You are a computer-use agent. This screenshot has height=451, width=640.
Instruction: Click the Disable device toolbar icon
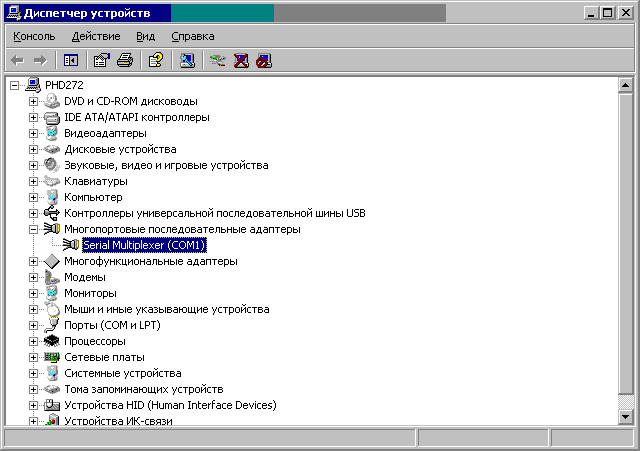tap(264, 61)
